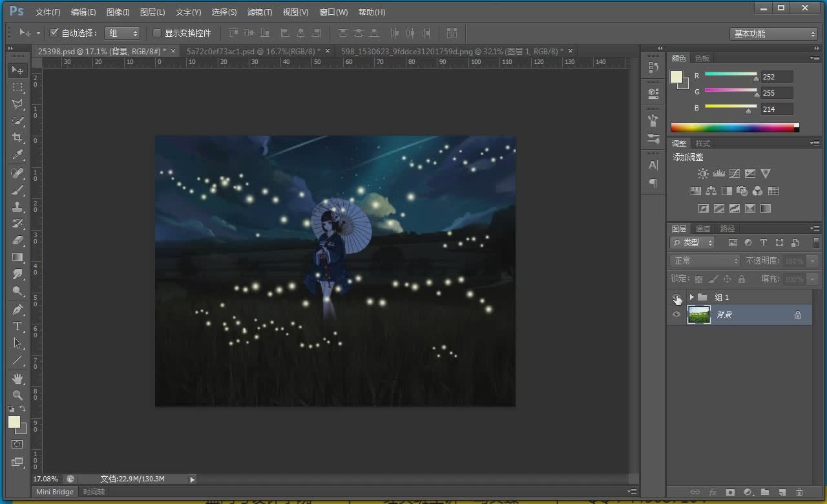Click the B value input field

point(777,109)
